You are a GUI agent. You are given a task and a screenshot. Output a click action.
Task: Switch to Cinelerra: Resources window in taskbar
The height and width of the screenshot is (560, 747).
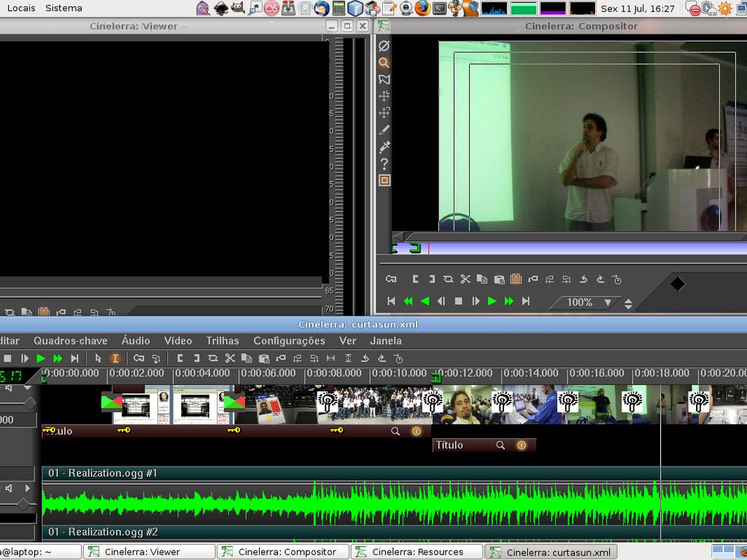coord(417,552)
